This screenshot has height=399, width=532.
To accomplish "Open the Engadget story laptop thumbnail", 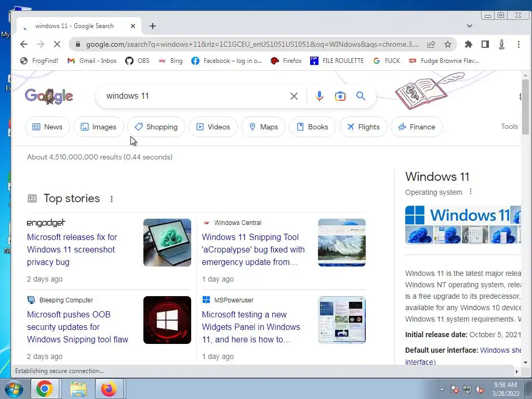I will [167, 243].
